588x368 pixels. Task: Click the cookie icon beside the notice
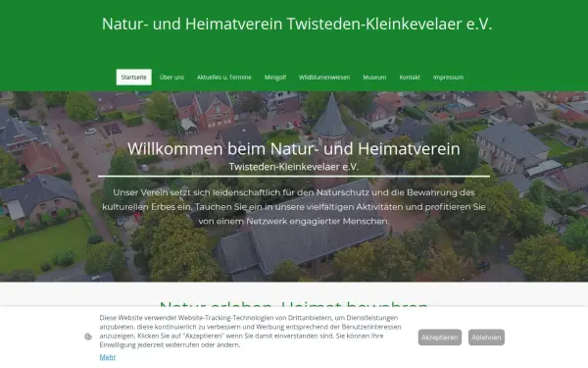(x=88, y=337)
